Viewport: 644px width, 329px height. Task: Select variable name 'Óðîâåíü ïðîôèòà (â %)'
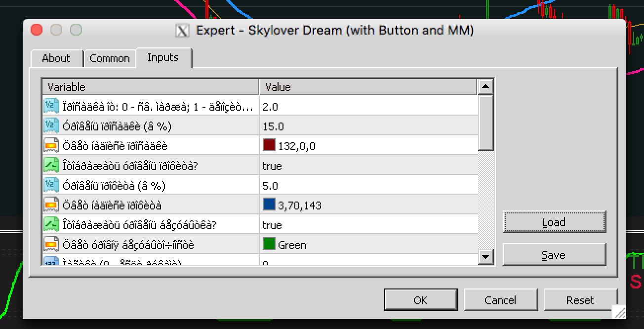pos(114,186)
